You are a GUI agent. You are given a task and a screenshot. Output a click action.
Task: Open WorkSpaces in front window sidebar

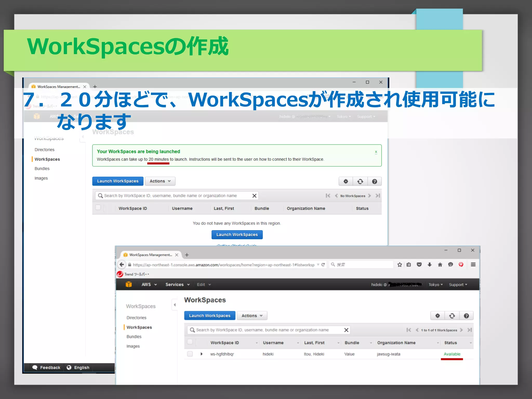139,327
